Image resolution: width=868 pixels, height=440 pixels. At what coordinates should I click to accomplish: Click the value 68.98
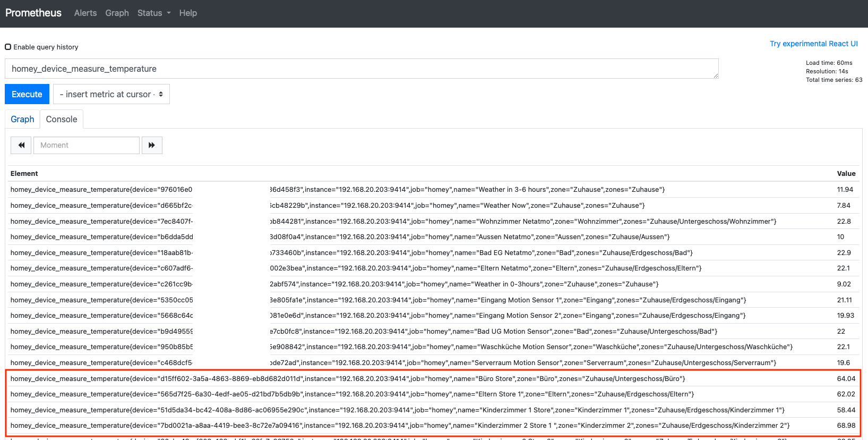[x=846, y=425]
